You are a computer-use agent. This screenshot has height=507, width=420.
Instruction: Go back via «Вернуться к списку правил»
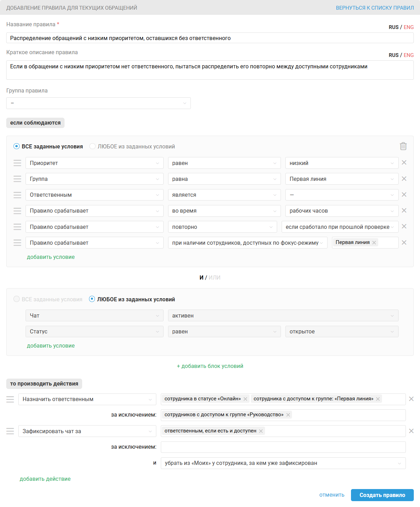click(x=375, y=8)
